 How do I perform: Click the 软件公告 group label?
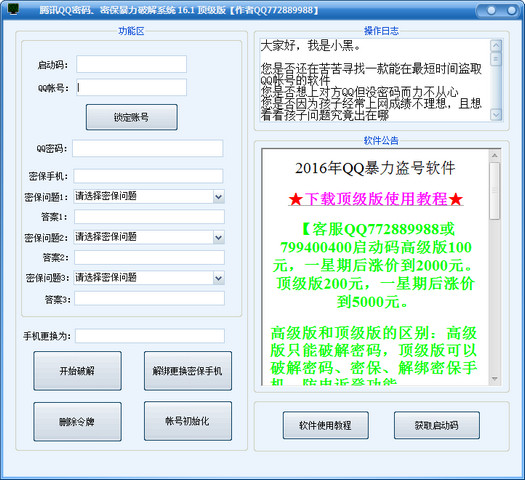pos(381,141)
